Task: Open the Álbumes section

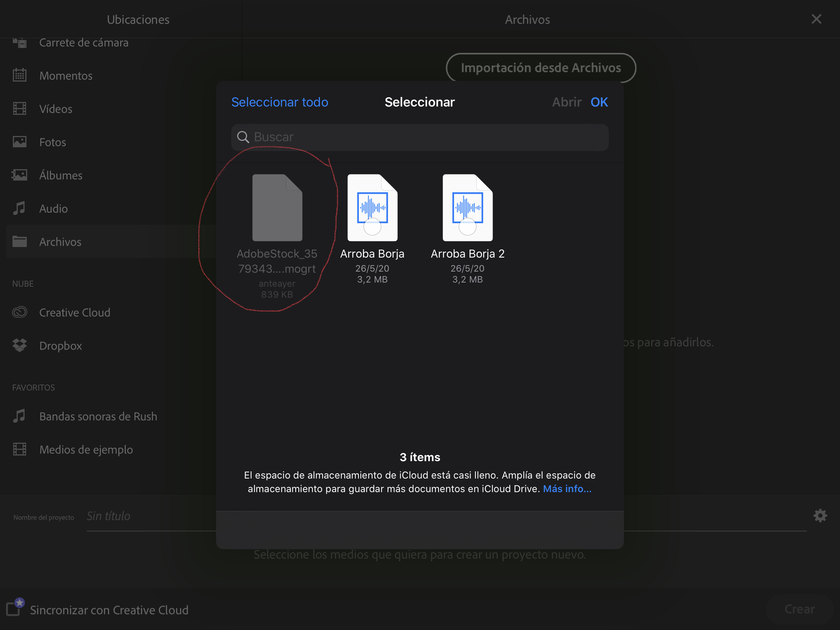Action: 61,175
